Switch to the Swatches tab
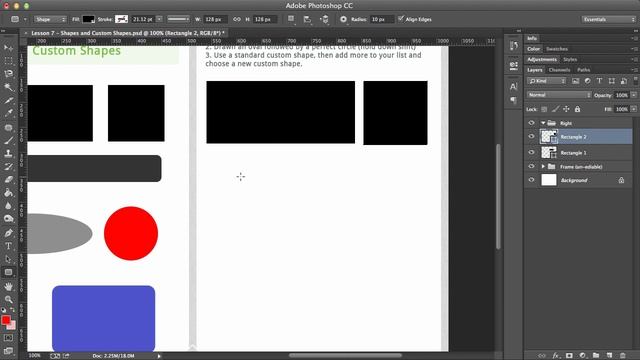Screen dimensions: 640x360 (x=557, y=49)
